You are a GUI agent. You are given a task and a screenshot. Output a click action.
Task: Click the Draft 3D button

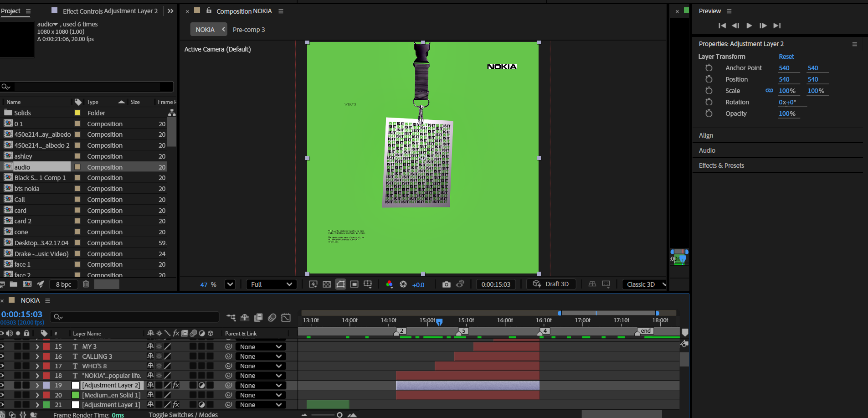(551, 284)
